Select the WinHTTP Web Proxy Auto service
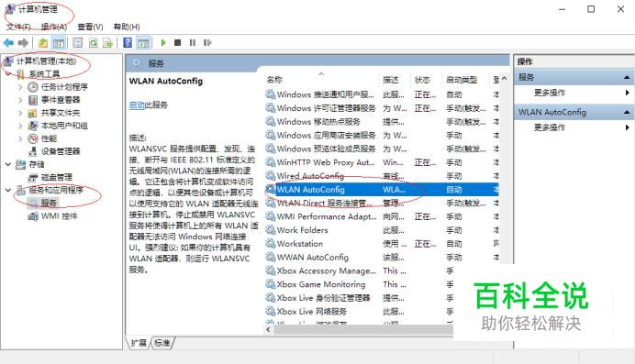 point(326,162)
